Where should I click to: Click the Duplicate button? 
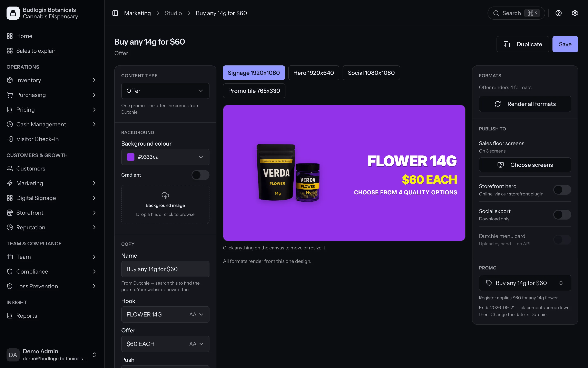[x=523, y=44]
